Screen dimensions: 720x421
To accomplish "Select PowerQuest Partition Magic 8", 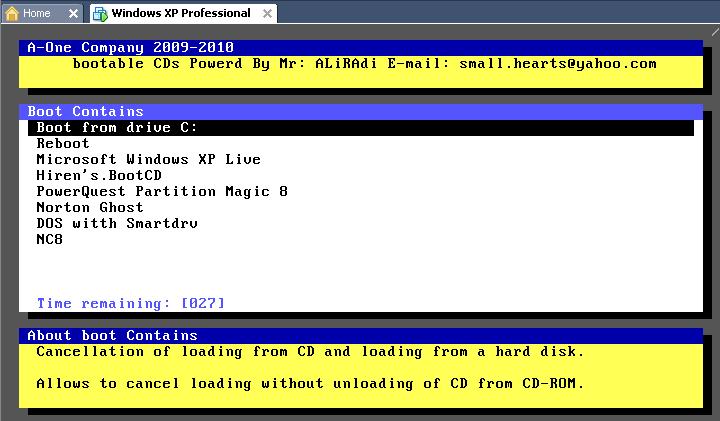I will point(162,191).
